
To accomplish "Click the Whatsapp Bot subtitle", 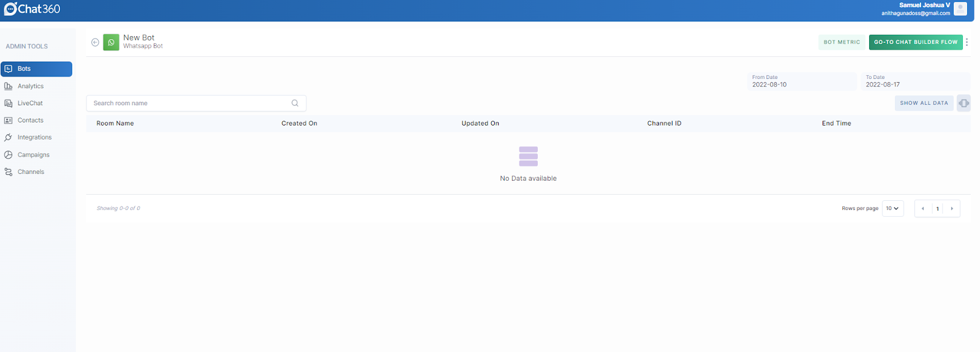I will [143, 47].
